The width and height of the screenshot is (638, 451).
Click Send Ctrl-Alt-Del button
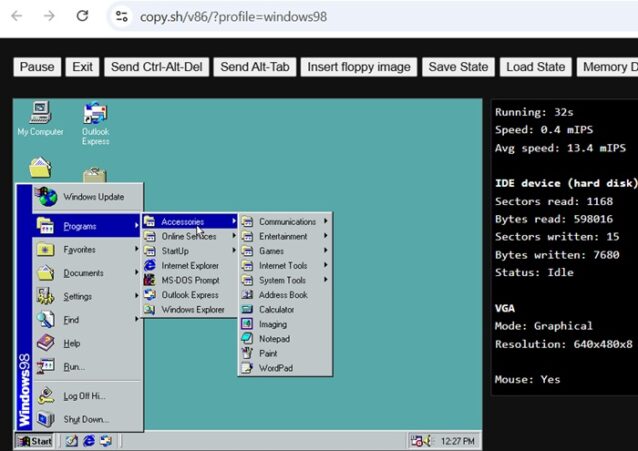pos(157,67)
